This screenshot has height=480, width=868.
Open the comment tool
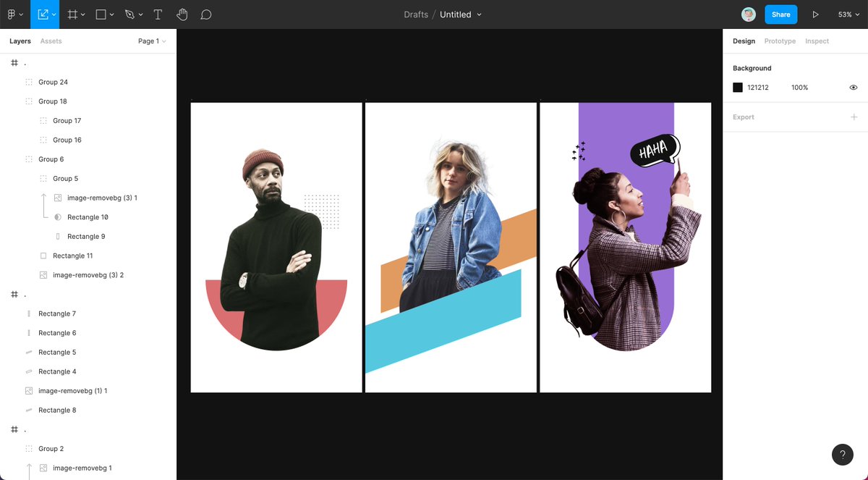206,14
